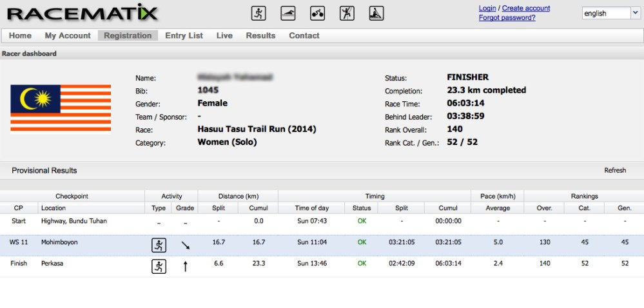Click the Login link
The image size is (644, 308).
487,8
